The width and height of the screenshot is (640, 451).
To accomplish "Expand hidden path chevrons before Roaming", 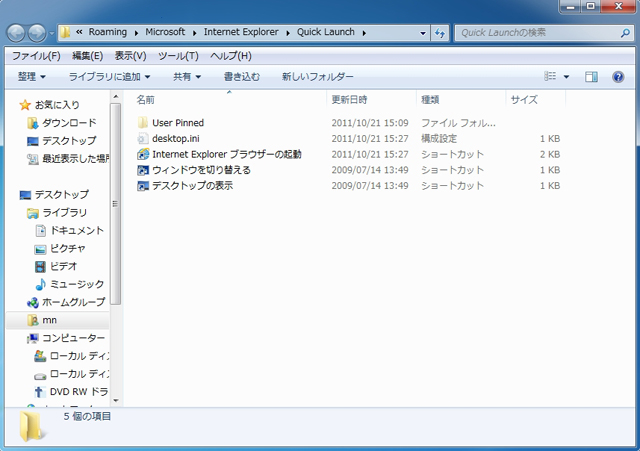I will pyautogui.click(x=79, y=32).
